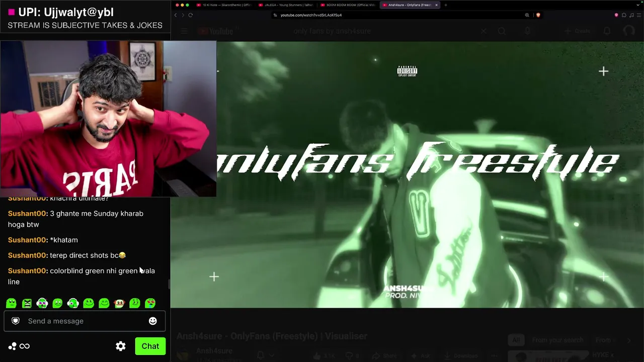Reload the browser page
This screenshot has width=644, height=362.
click(x=191, y=15)
